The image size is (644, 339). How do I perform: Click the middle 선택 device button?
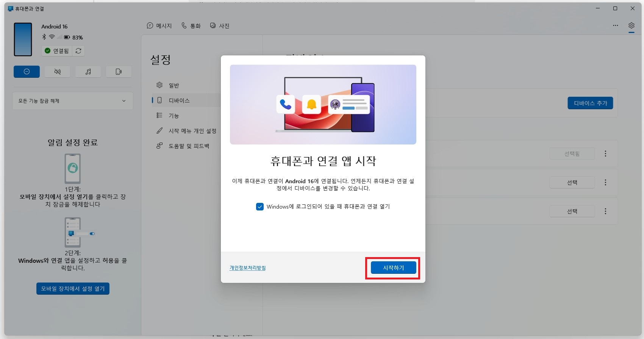pyautogui.click(x=572, y=182)
